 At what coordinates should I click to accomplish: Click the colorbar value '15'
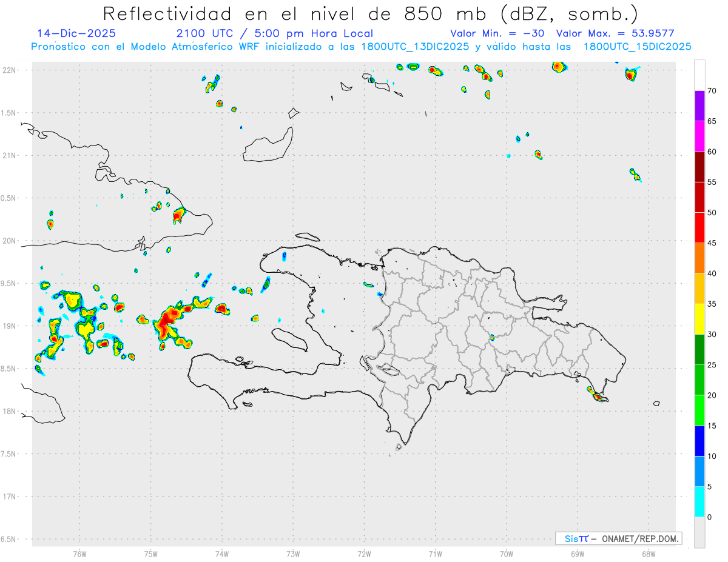click(713, 426)
